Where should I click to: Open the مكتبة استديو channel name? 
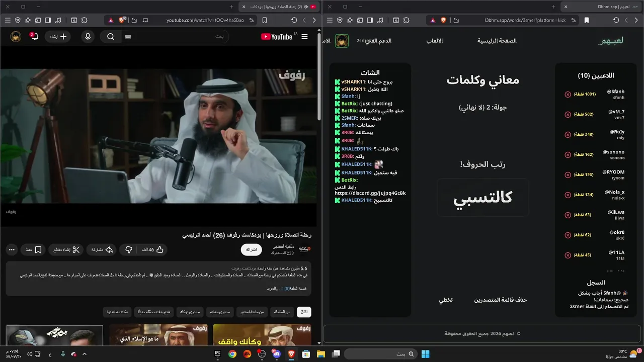[284, 246]
